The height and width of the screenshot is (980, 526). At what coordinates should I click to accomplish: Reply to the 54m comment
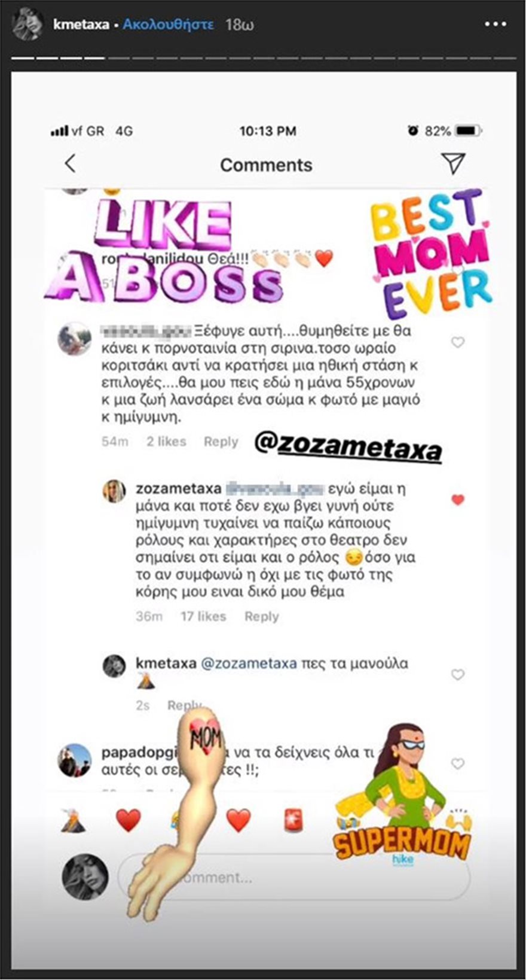coord(221,442)
